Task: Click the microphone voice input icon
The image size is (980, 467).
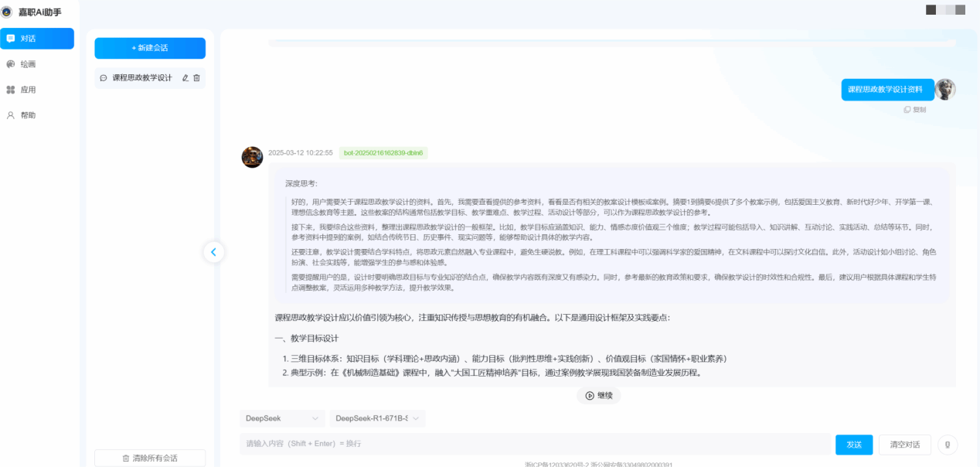Action: pos(947,445)
